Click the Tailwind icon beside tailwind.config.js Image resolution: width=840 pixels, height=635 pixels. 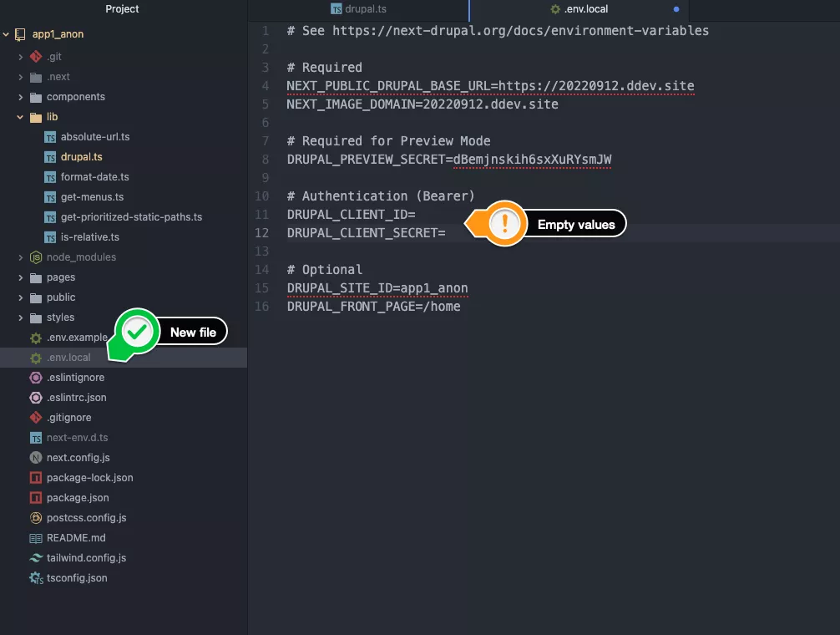pos(36,558)
